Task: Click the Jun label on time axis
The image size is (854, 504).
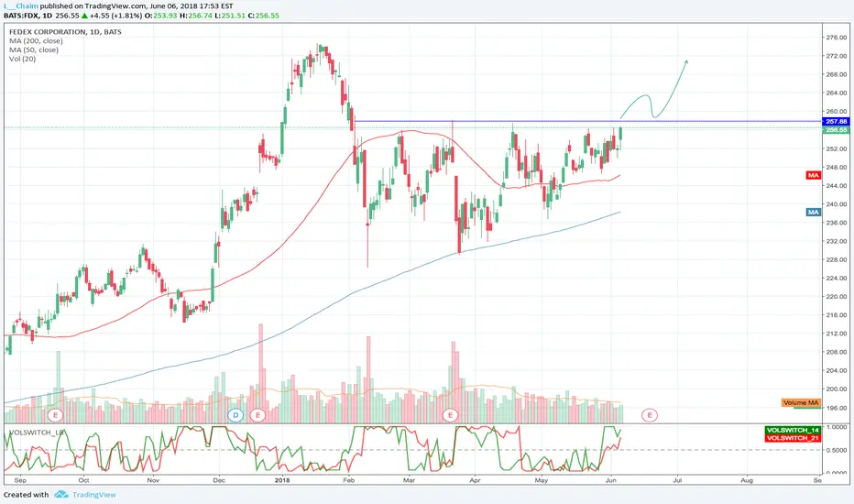Action: [611, 480]
